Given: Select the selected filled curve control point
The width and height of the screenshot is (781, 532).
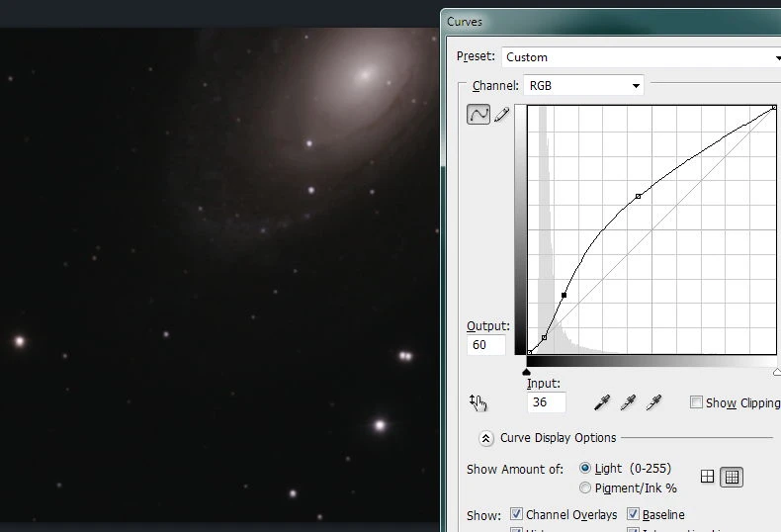Looking at the screenshot, I should [564, 296].
